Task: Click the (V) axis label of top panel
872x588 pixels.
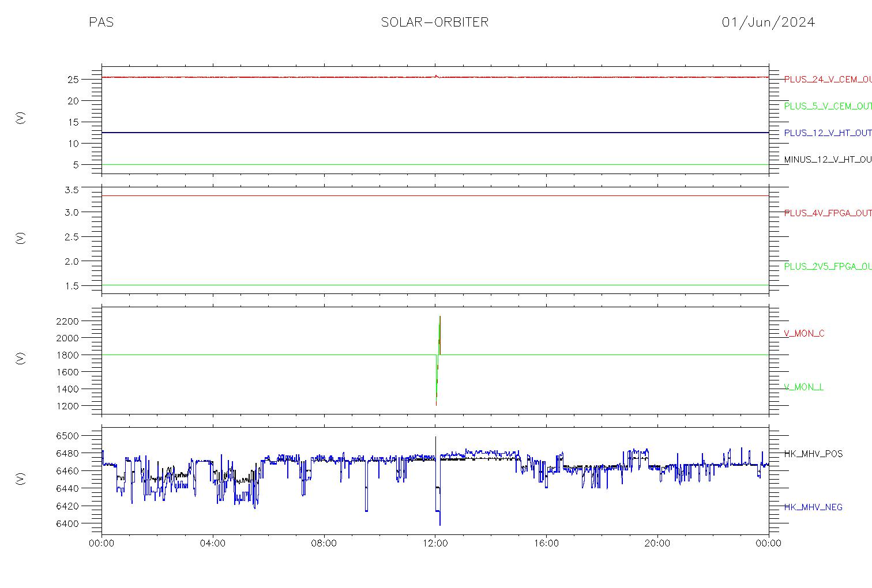Action: click(x=21, y=118)
